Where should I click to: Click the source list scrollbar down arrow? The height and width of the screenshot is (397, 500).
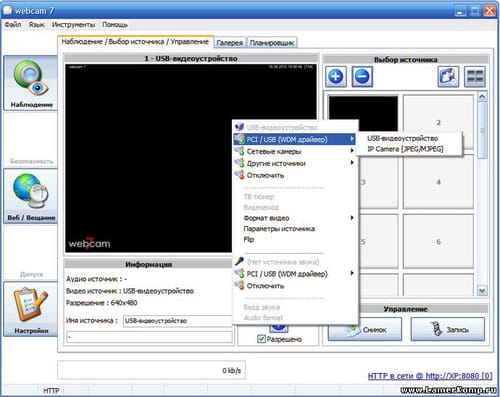pyautogui.click(x=482, y=290)
